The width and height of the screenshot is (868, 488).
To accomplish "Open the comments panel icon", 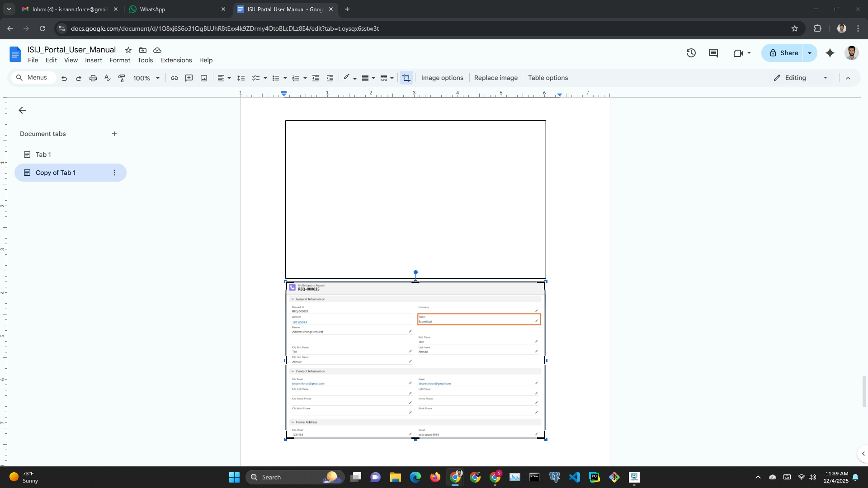I will point(713,53).
